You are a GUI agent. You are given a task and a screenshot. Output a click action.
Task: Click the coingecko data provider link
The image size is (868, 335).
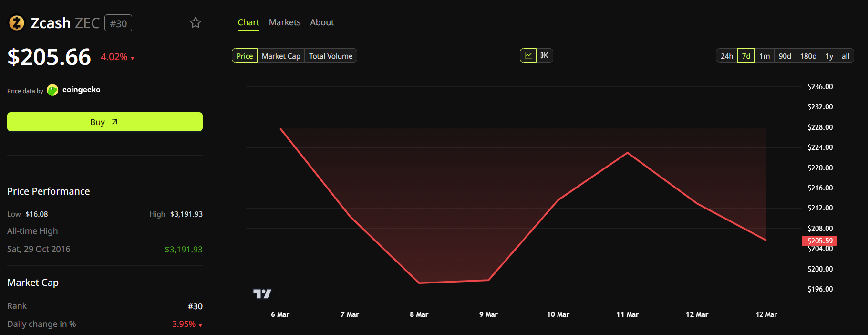81,90
